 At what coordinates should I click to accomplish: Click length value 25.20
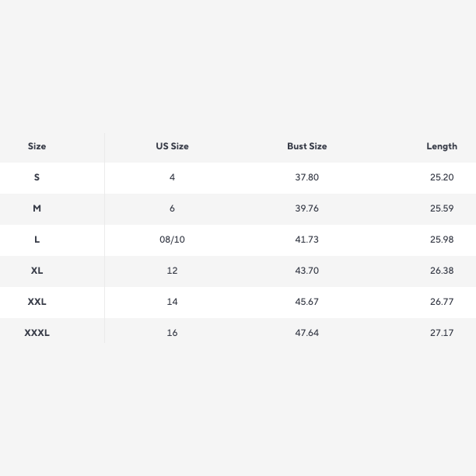pyautogui.click(x=442, y=177)
